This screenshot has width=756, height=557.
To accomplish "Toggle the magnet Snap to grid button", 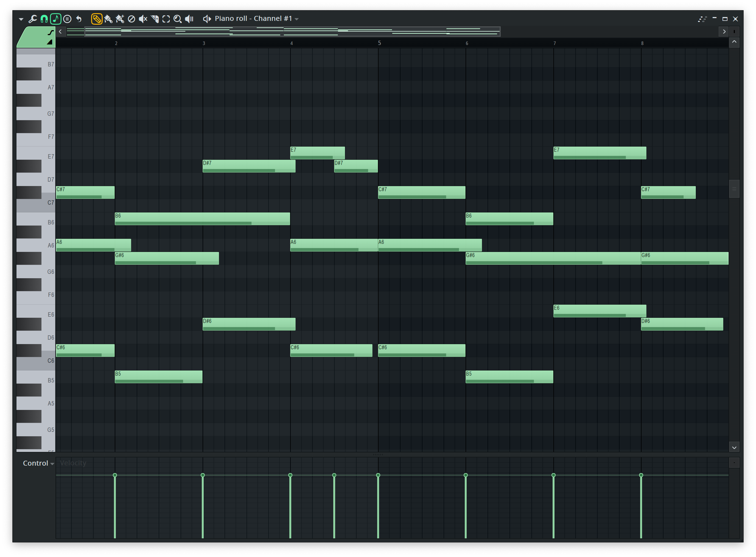I will [44, 19].
